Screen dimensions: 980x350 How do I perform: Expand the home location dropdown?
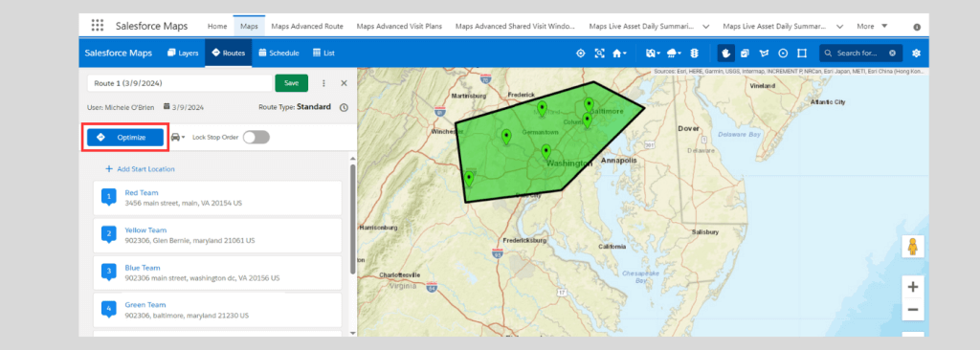tap(619, 54)
